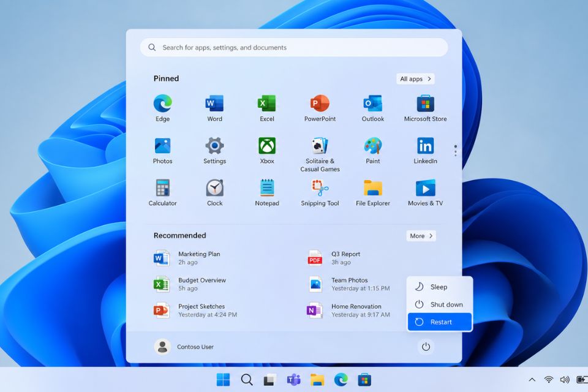The width and height of the screenshot is (588, 392).
Task: Choose Shut down from the power menu
Action: [439, 304]
